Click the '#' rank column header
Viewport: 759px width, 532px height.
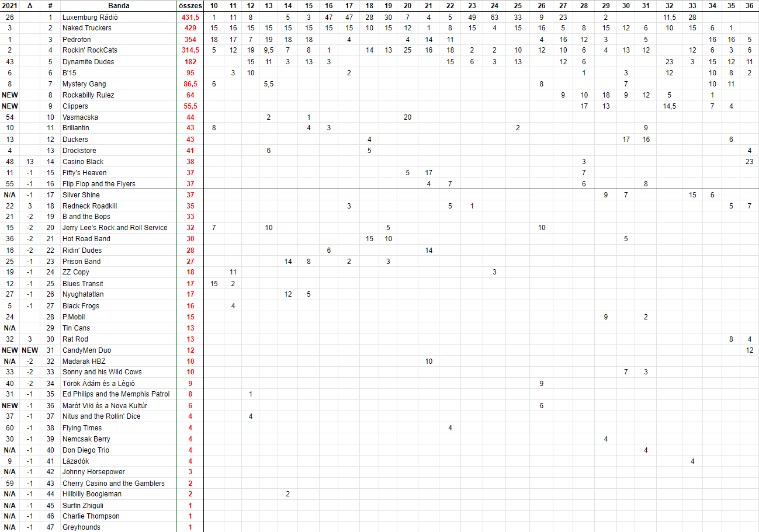50,5
